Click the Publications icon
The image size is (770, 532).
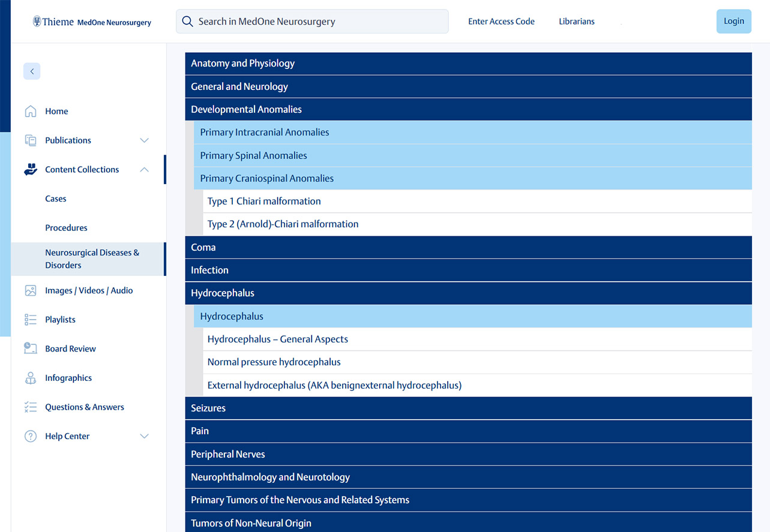(x=30, y=140)
